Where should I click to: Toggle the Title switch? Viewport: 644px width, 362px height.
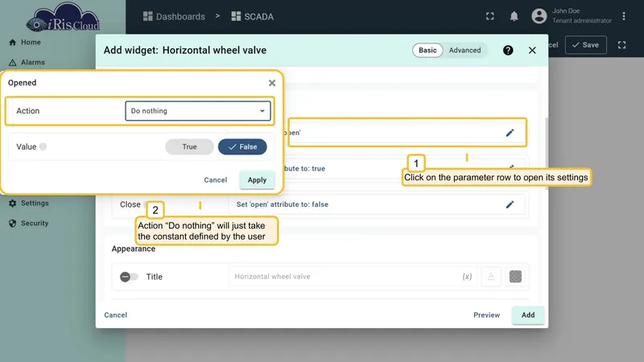[x=129, y=277]
